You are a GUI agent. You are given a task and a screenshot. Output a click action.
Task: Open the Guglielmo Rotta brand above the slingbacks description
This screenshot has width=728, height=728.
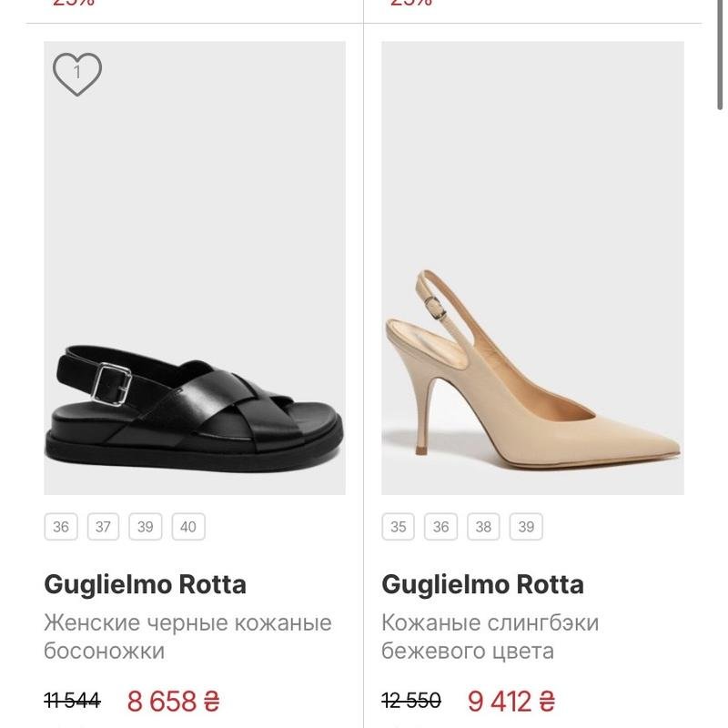[482, 584]
